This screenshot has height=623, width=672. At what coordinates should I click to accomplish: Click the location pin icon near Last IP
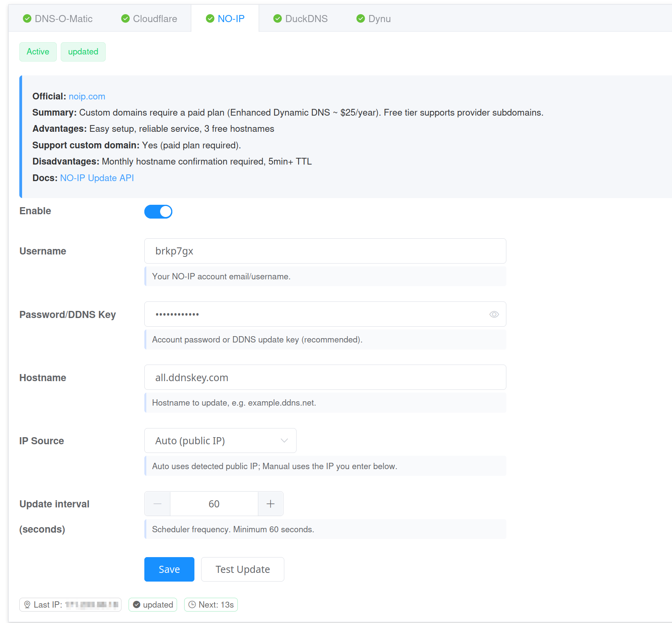[x=27, y=604]
